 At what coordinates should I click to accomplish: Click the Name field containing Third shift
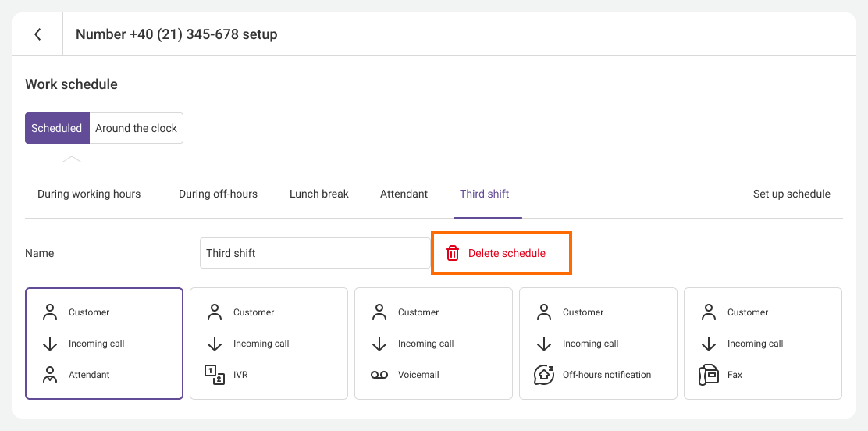click(x=314, y=253)
